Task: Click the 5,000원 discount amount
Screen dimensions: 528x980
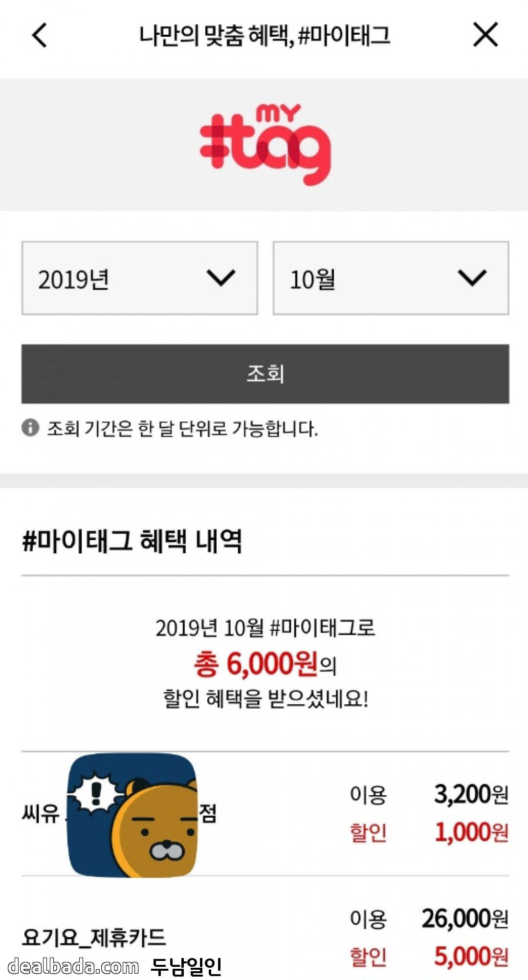Action: [x=471, y=957]
